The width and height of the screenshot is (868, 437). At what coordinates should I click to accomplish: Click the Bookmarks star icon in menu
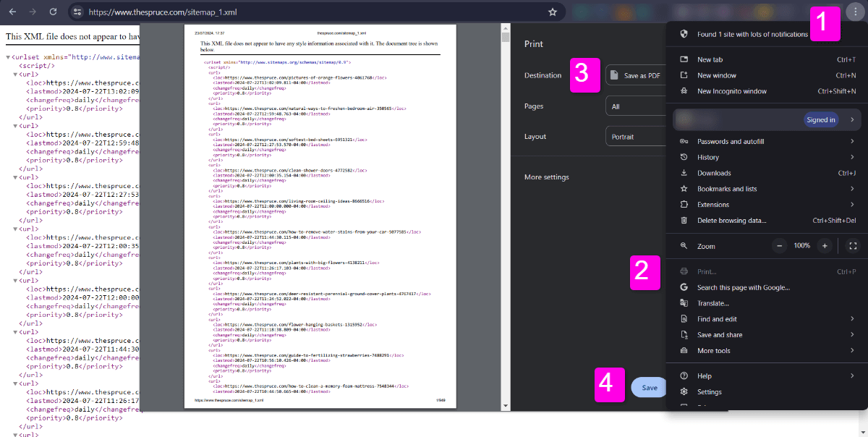coord(684,189)
